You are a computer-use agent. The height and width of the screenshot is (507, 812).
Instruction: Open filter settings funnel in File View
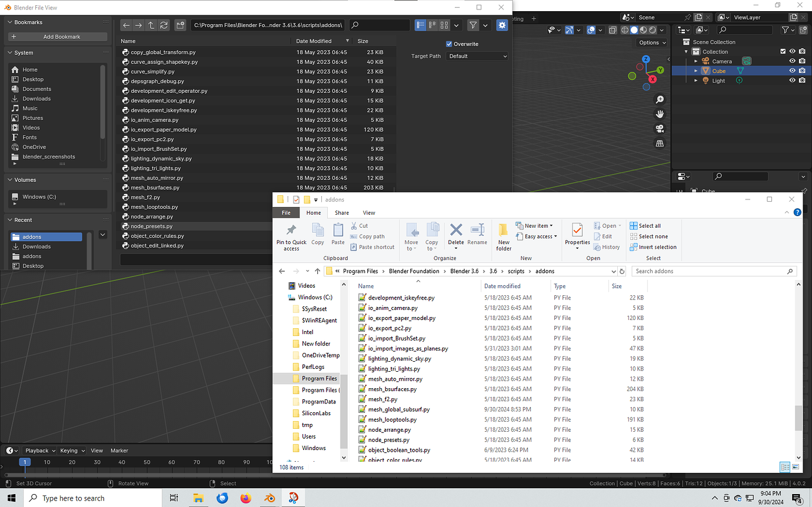pos(473,25)
